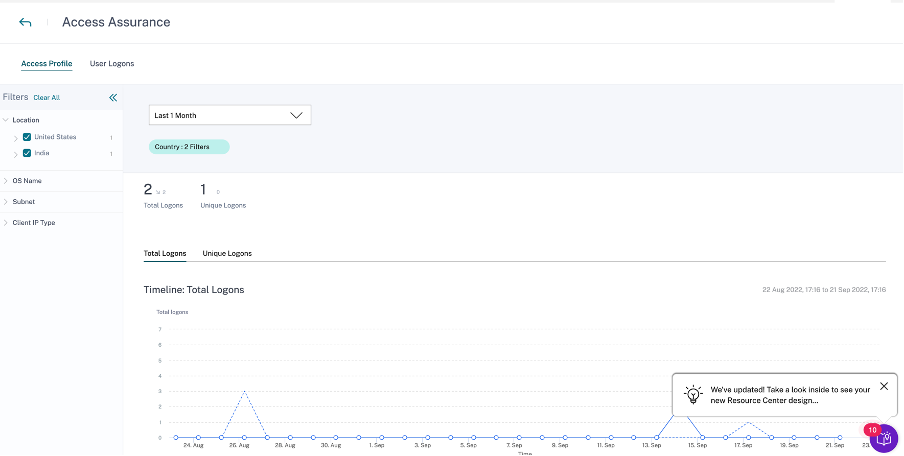Click the lightbulb icon in the notification
The height and width of the screenshot is (456, 904).
pyautogui.click(x=692, y=393)
